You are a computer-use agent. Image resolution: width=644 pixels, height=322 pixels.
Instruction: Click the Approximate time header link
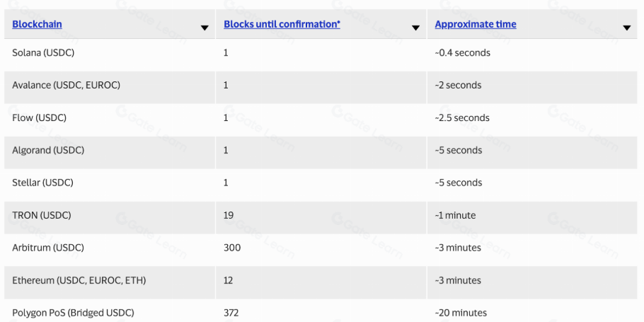(x=476, y=24)
